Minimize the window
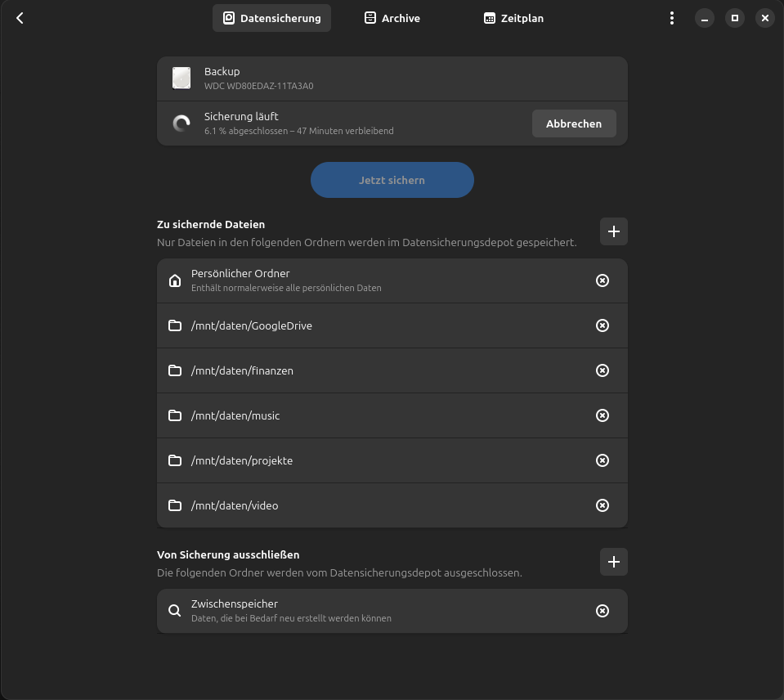Image resolution: width=784 pixels, height=700 pixels. click(705, 19)
